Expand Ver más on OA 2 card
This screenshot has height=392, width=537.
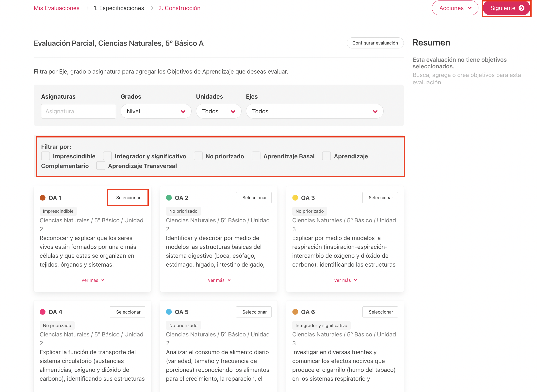tap(219, 280)
